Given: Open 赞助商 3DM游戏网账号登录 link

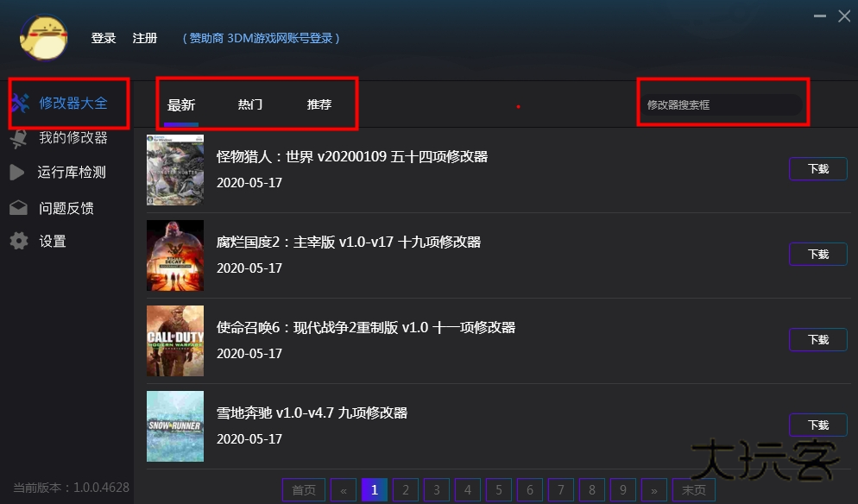Looking at the screenshot, I should pos(260,38).
